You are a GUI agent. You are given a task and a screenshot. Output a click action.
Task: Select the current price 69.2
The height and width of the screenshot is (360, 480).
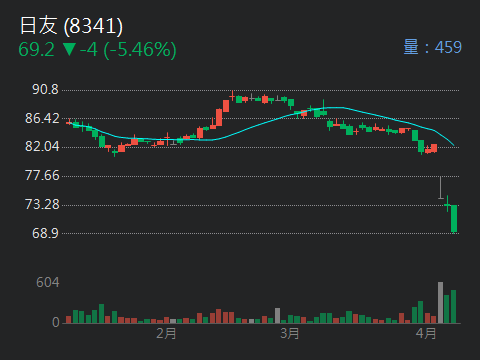click(36, 50)
